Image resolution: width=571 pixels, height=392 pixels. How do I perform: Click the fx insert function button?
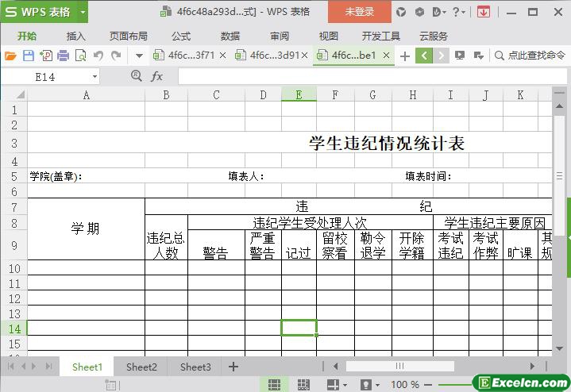[x=156, y=76]
